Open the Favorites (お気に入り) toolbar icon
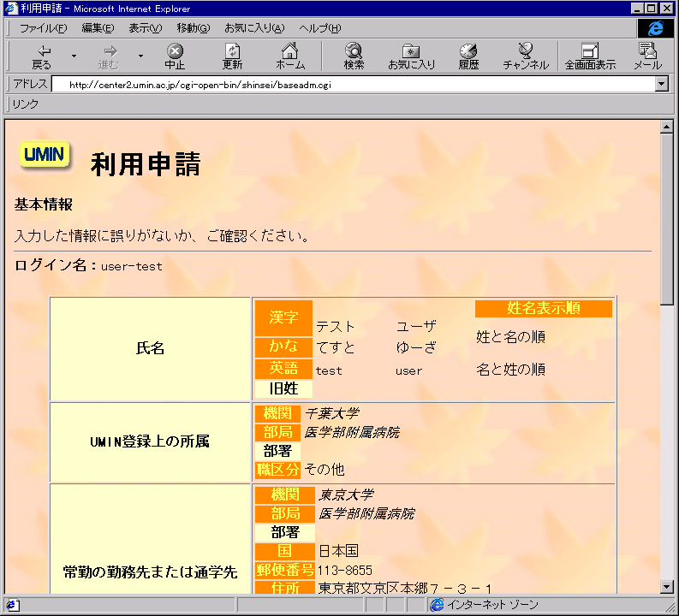This screenshot has height=616, width=679. (x=411, y=56)
